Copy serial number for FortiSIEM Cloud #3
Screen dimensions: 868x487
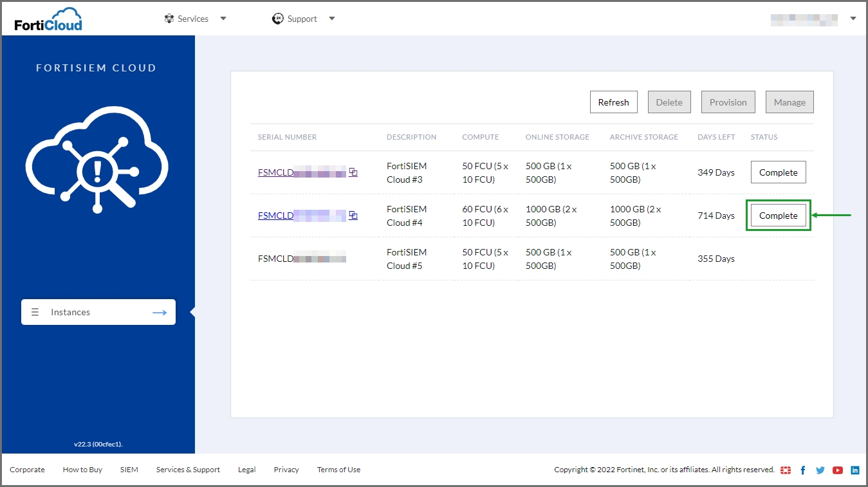pyautogui.click(x=353, y=172)
